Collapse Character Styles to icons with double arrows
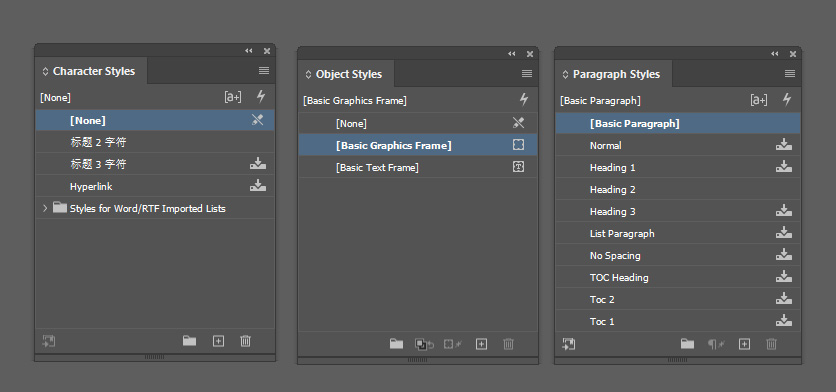836x392 pixels. (x=248, y=51)
